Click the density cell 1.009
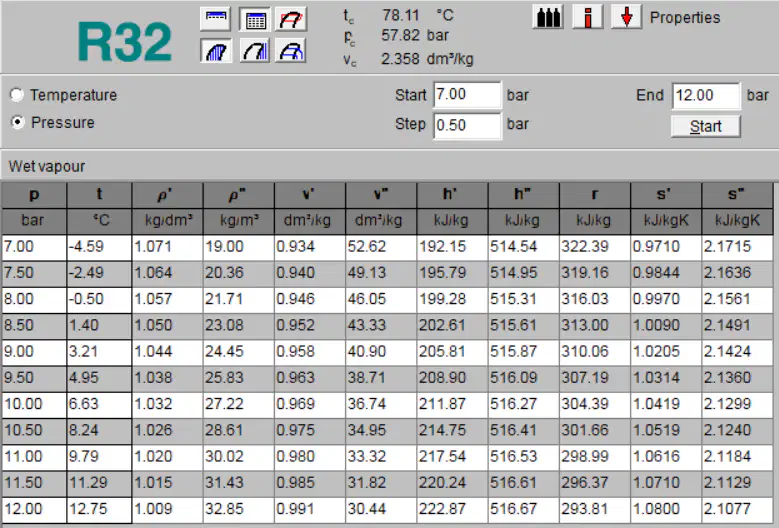 (x=167, y=510)
